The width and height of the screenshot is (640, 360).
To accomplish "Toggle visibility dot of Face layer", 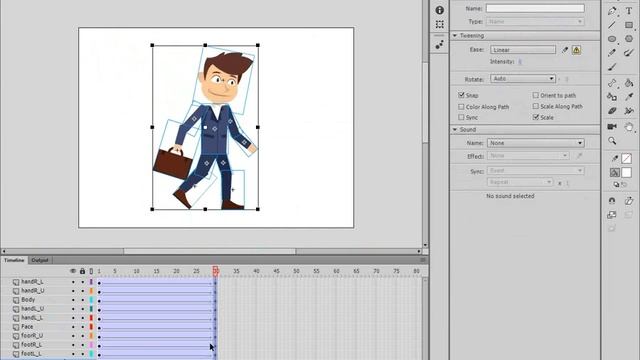I will 73,327.
